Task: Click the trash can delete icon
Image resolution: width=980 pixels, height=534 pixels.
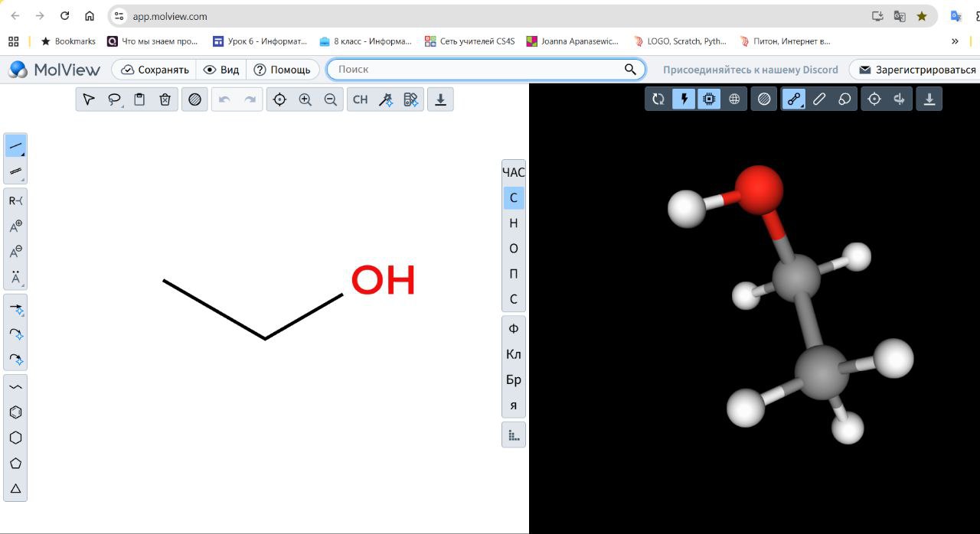Action: [165, 99]
